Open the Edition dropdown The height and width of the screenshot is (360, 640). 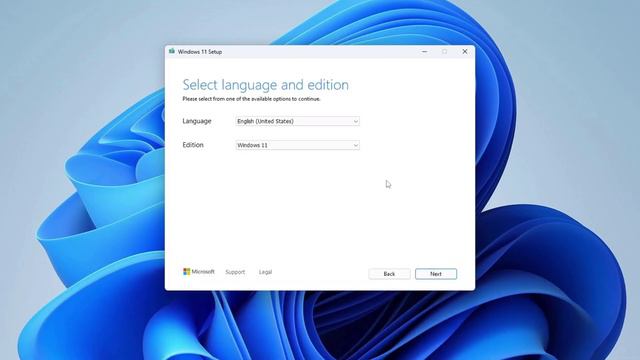click(x=298, y=145)
